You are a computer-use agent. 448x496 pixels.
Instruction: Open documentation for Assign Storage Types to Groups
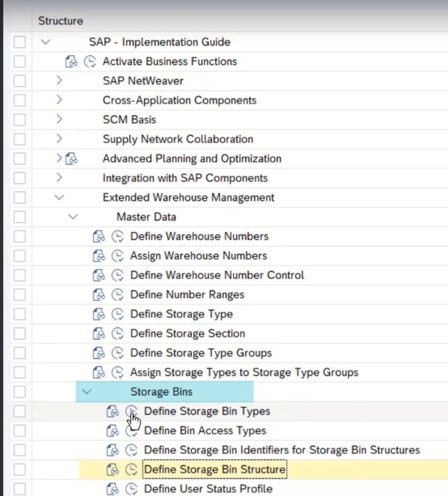click(98, 372)
